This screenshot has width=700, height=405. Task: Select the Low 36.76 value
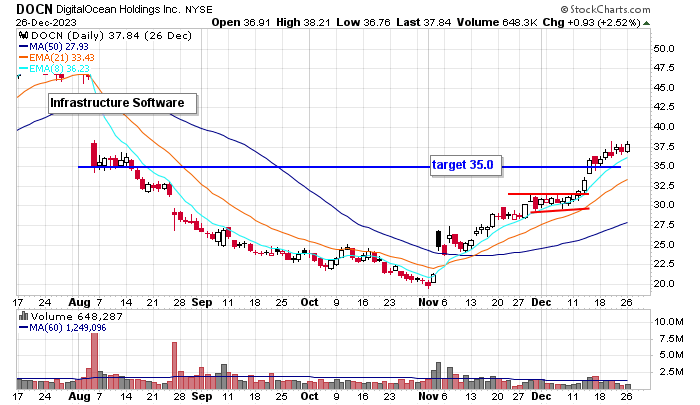point(363,22)
